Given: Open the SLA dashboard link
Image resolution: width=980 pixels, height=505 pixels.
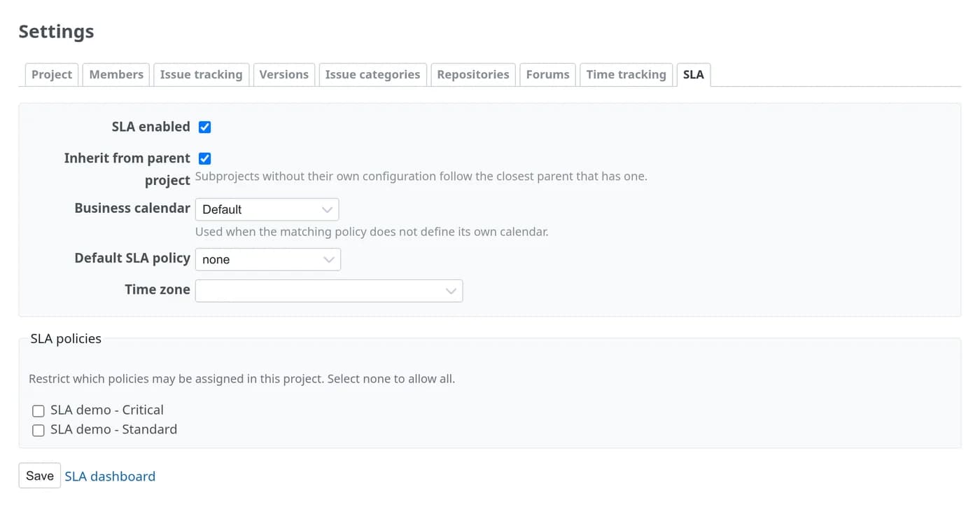Looking at the screenshot, I should [x=110, y=476].
